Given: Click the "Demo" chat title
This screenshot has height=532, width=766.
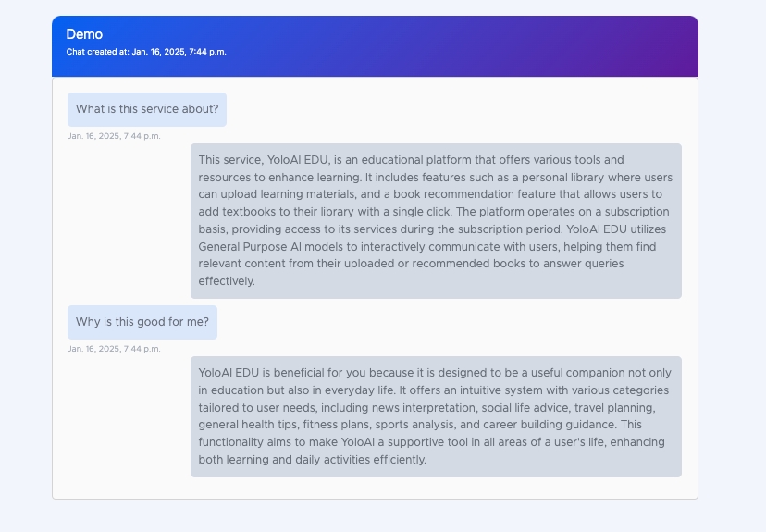Looking at the screenshot, I should click(84, 34).
